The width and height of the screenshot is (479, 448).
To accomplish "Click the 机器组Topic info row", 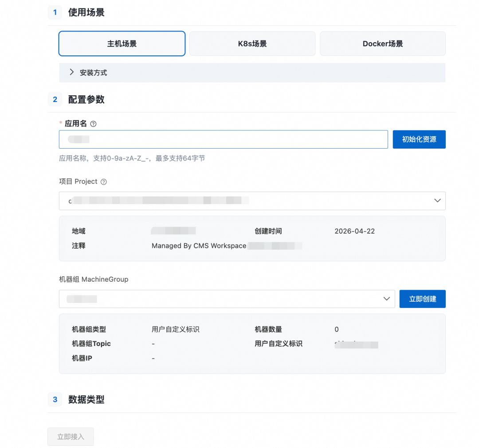I will [92, 344].
